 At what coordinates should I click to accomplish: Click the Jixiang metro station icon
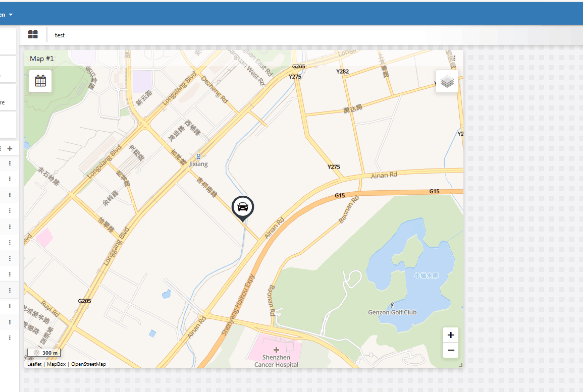tap(198, 156)
